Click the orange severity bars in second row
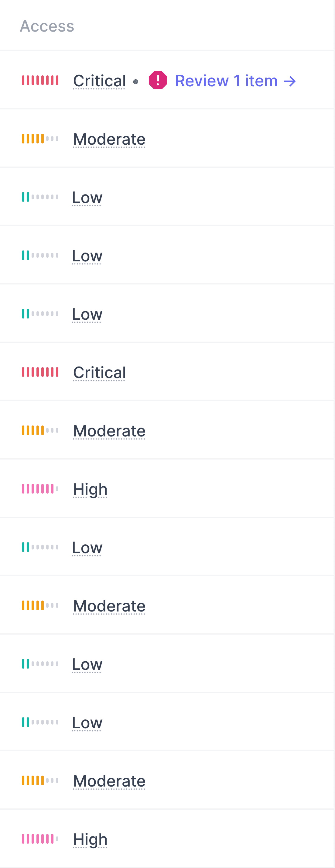335x868 pixels. coord(40,139)
